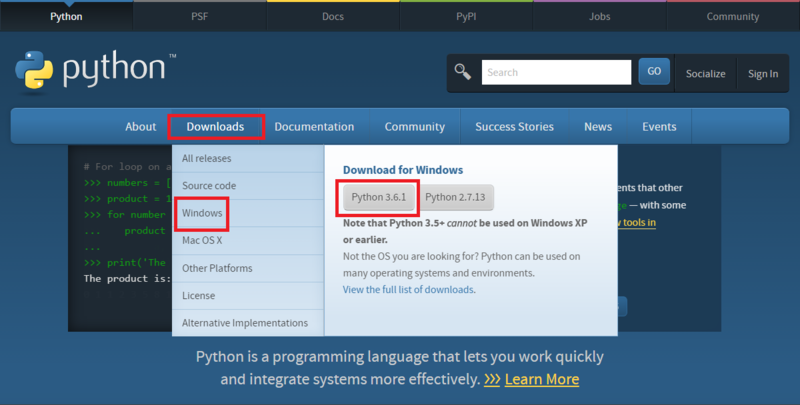Image resolution: width=800 pixels, height=405 pixels.
Task: Open the Socialize menu
Action: pos(706,74)
